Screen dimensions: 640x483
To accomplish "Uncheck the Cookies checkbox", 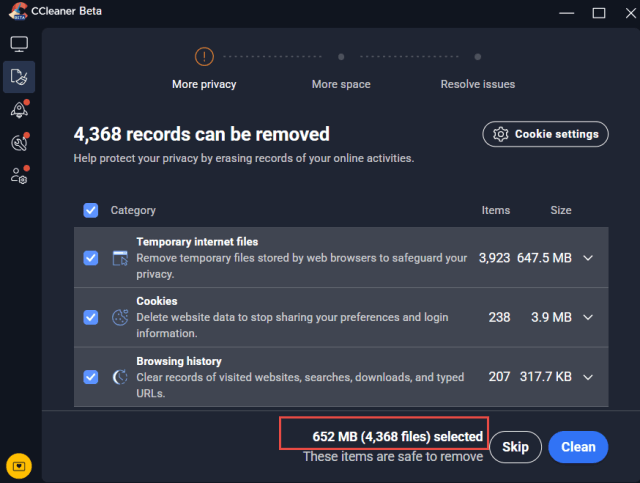I will coord(91,317).
